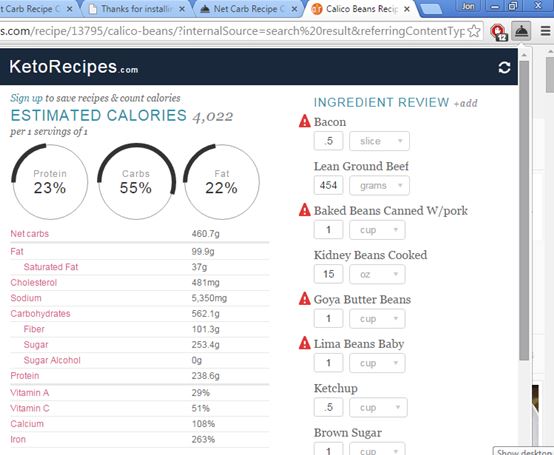Click the warning icon beside Lima Beans Baby
The image size is (554, 455).
click(304, 343)
